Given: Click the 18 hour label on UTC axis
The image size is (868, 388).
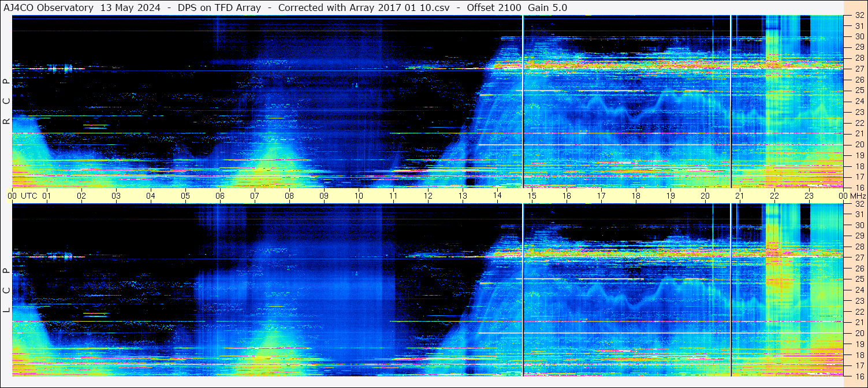Looking at the screenshot, I should tap(636, 196).
